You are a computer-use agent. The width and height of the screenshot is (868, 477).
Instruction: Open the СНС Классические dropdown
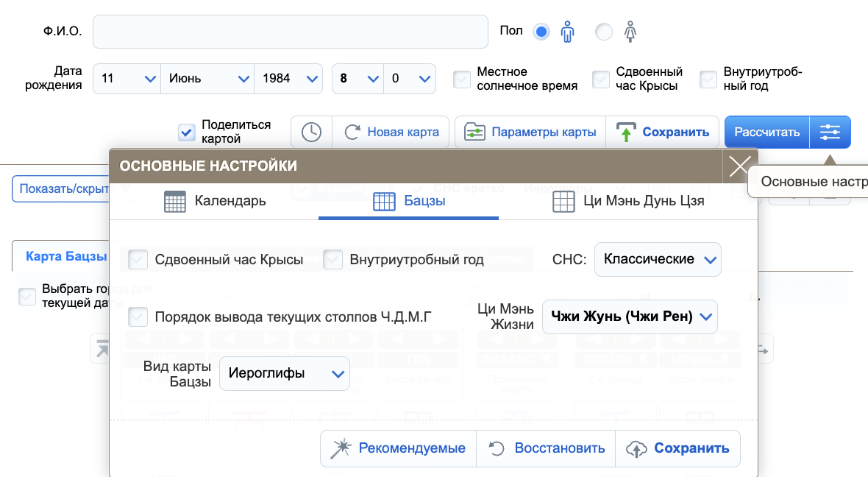[658, 260]
